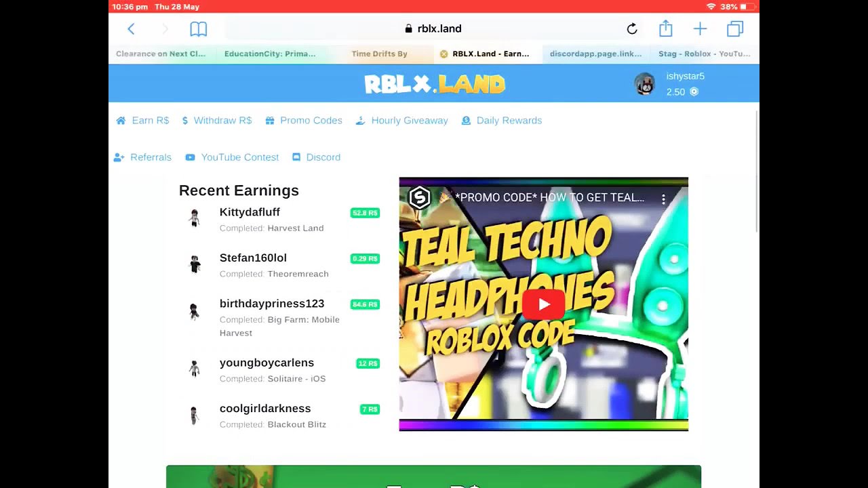Screen dimensions: 868x488
Task: Open Safari bookmarks book icon
Action: point(198,28)
